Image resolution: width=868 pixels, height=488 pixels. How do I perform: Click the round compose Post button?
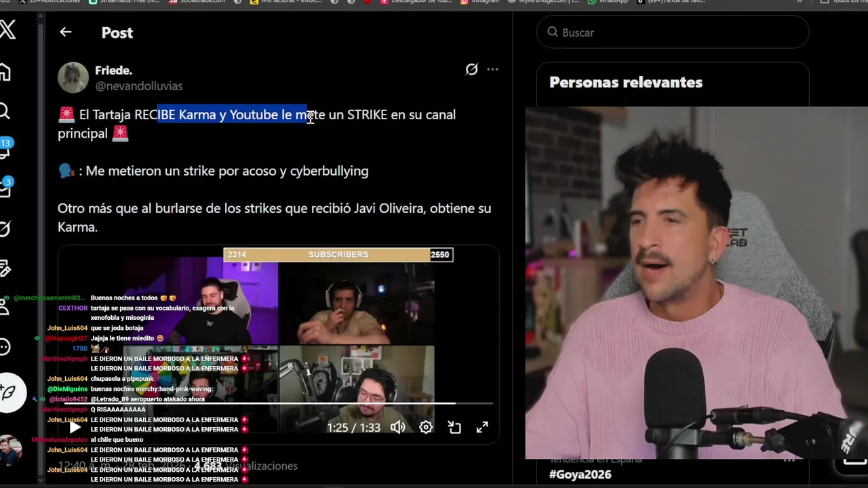tap(9, 392)
